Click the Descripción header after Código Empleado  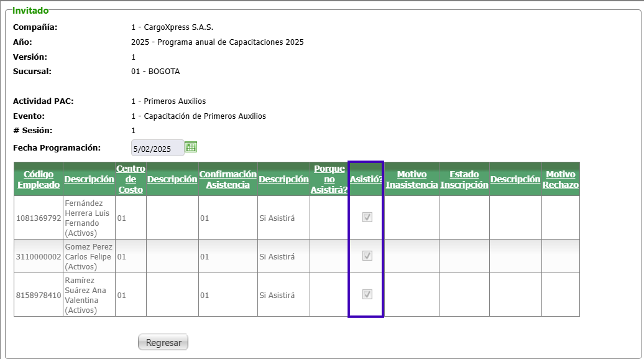(x=89, y=179)
